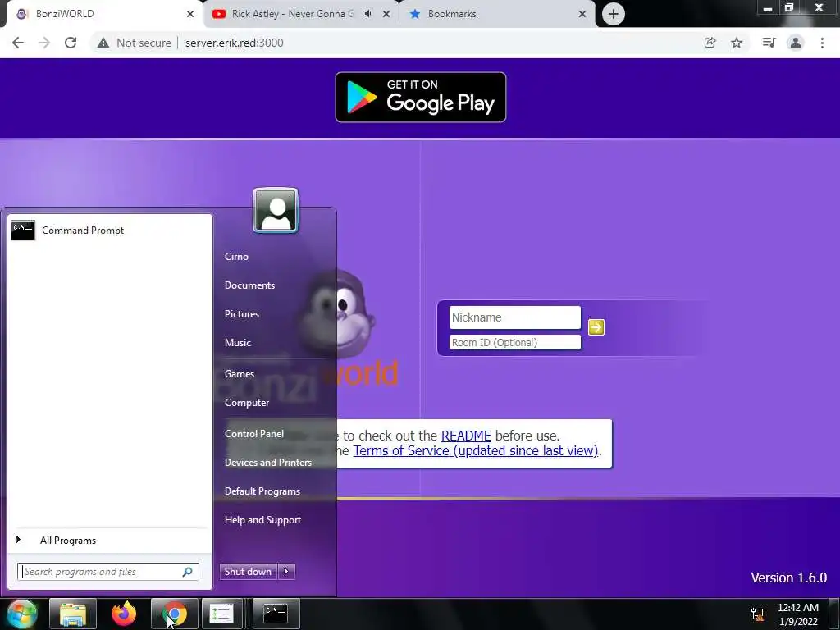Share this page via address bar icon
This screenshot has width=840, height=630.
point(710,43)
